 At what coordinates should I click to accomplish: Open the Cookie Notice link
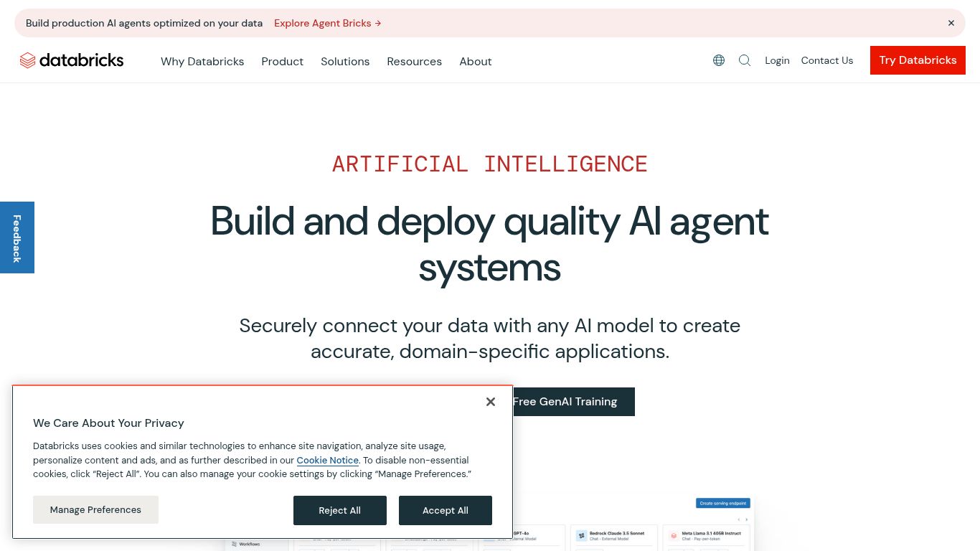point(327,460)
